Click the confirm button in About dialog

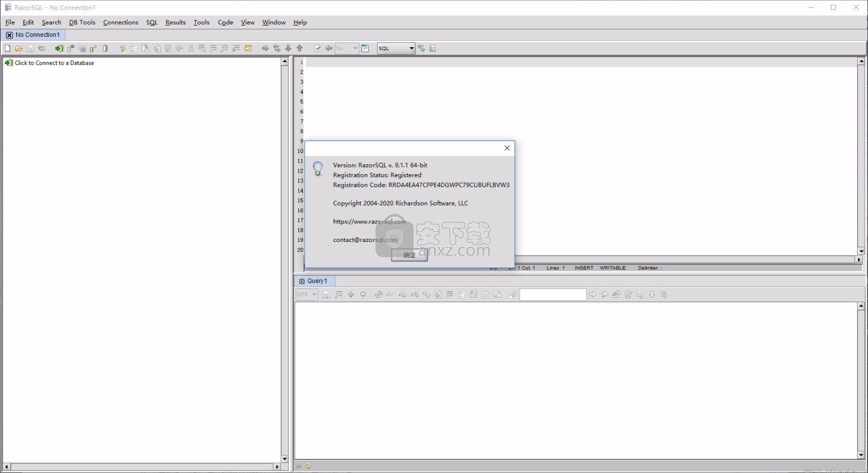(x=410, y=255)
